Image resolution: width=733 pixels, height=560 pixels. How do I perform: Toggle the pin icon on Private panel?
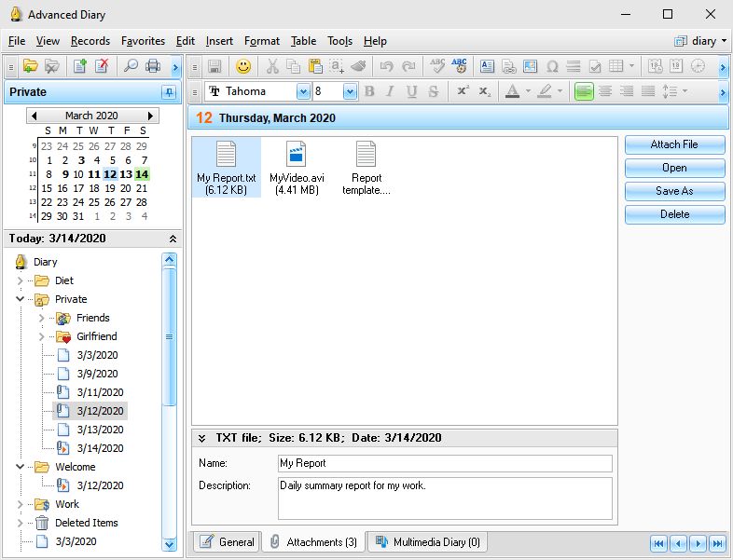(x=169, y=92)
